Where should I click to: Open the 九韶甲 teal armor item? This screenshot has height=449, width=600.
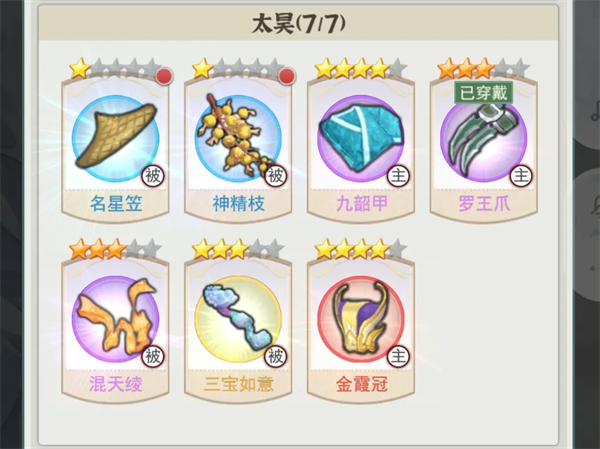pyautogui.click(x=361, y=138)
